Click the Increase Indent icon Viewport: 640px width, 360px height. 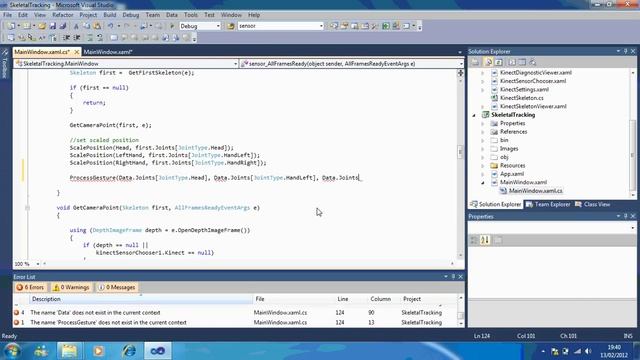click(77, 38)
